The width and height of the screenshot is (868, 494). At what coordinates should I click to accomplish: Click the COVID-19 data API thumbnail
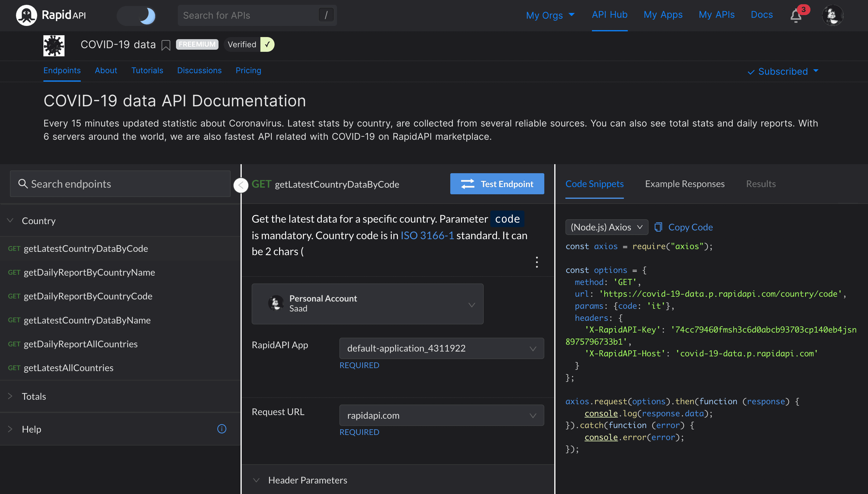pyautogui.click(x=54, y=45)
